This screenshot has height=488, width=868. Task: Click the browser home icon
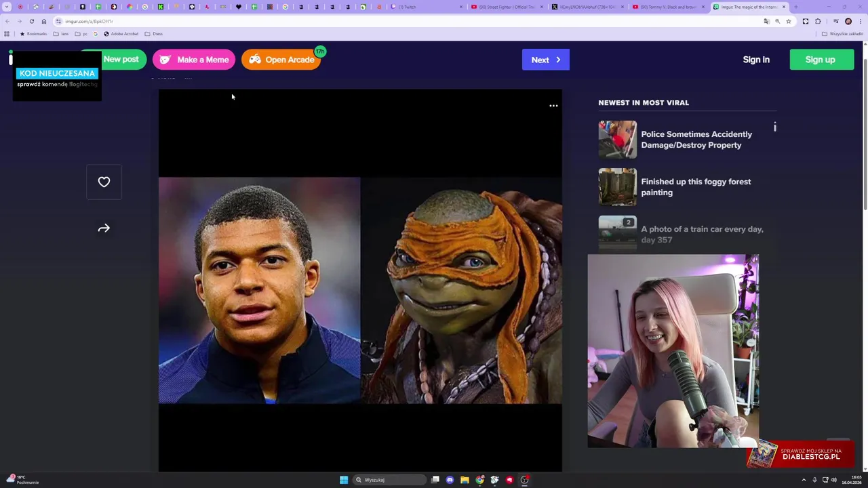44,21
